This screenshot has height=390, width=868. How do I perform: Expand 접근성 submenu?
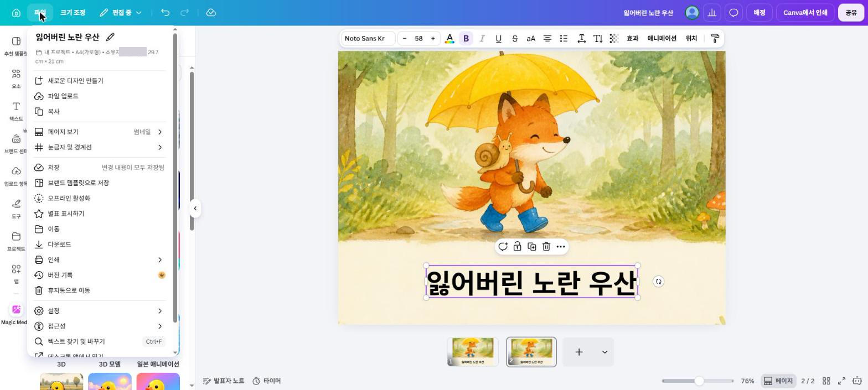[100, 326]
